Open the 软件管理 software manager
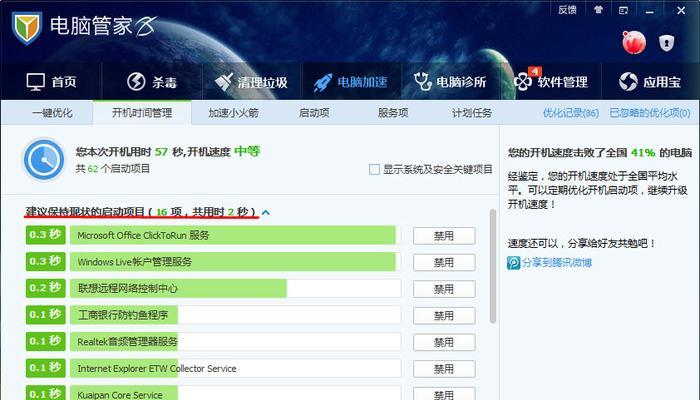Image resolution: width=700 pixels, height=400 pixels. 551,82
